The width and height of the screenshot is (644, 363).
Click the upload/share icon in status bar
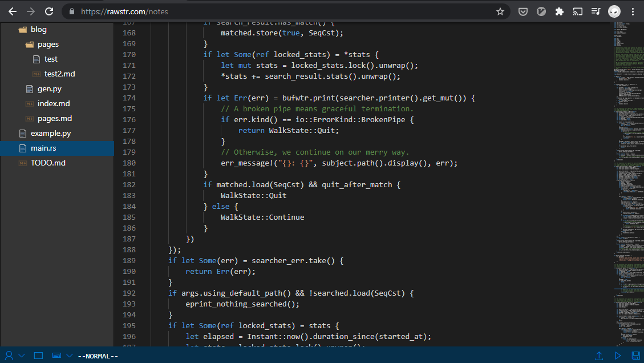point(599,356)
